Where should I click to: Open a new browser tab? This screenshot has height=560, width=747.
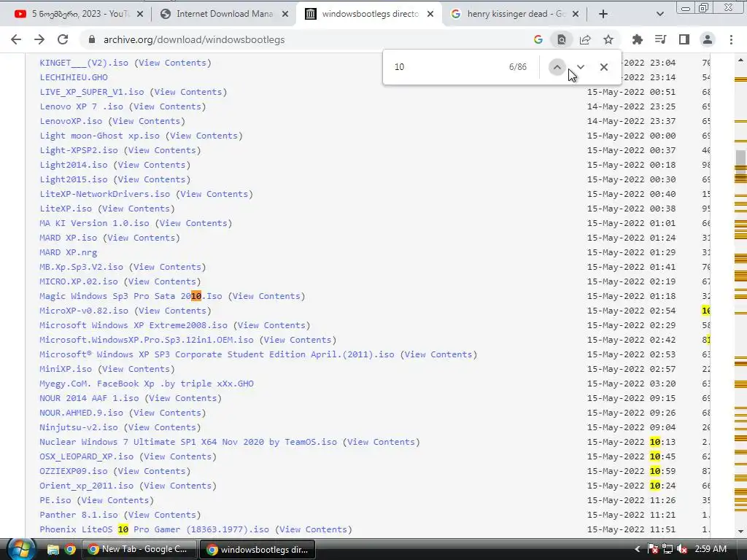603,15
